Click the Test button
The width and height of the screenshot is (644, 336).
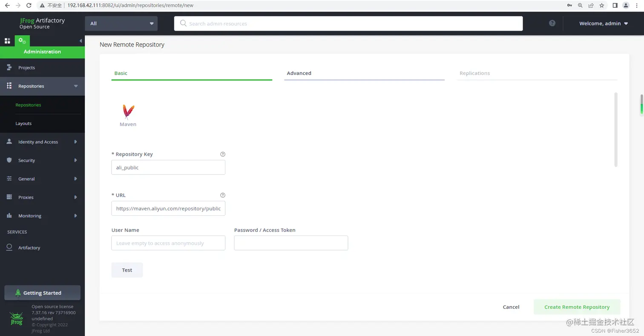(127, 270)
